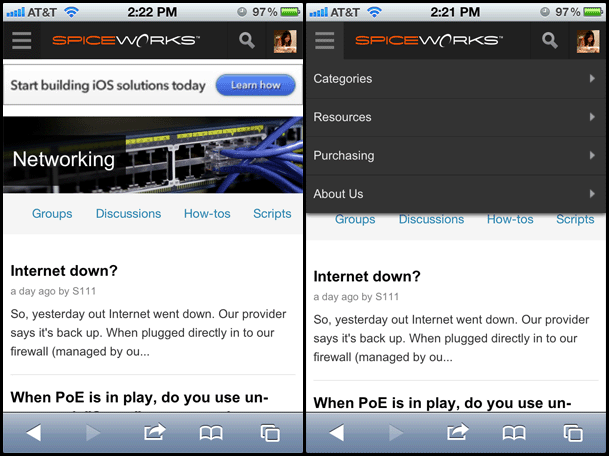This screenshot has height=456, width=609.
Task: Open the 'Internet down?' post on left screen
Action: (64, 271)
